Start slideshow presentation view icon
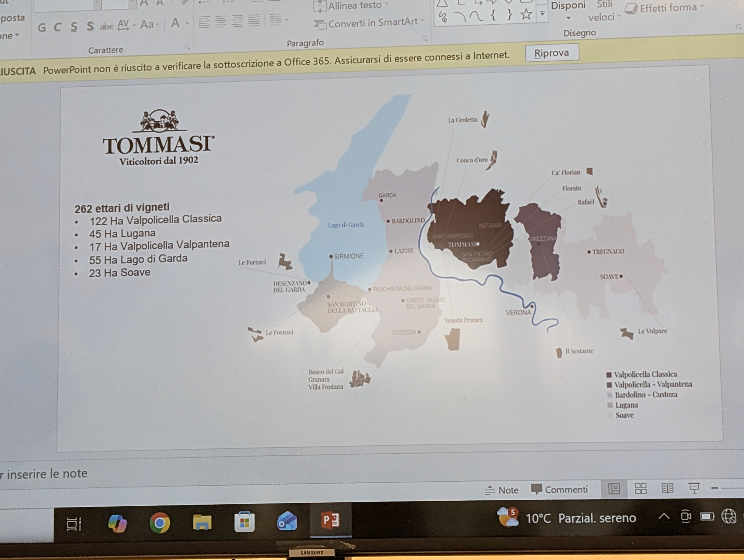 click(694, 488)
